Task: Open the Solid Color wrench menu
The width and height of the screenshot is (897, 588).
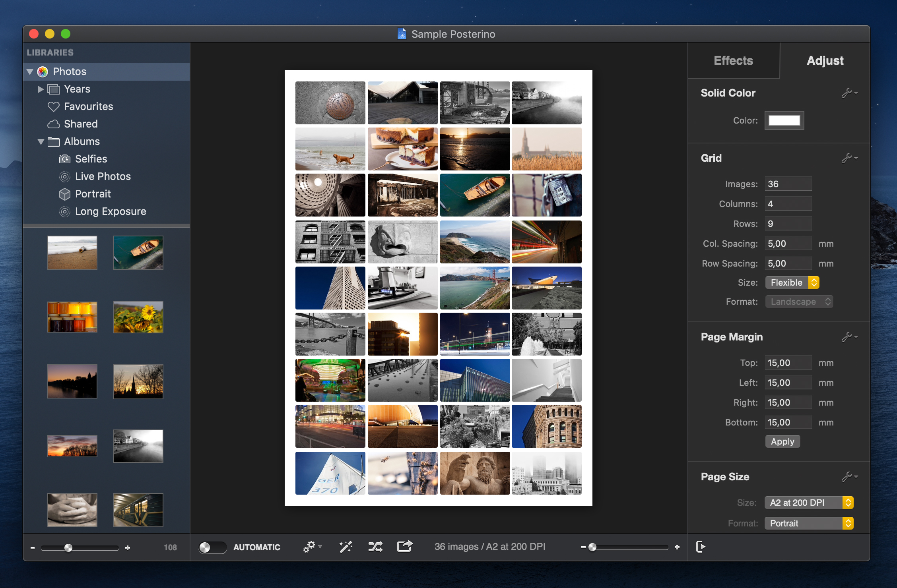Action: coord(850,93)
